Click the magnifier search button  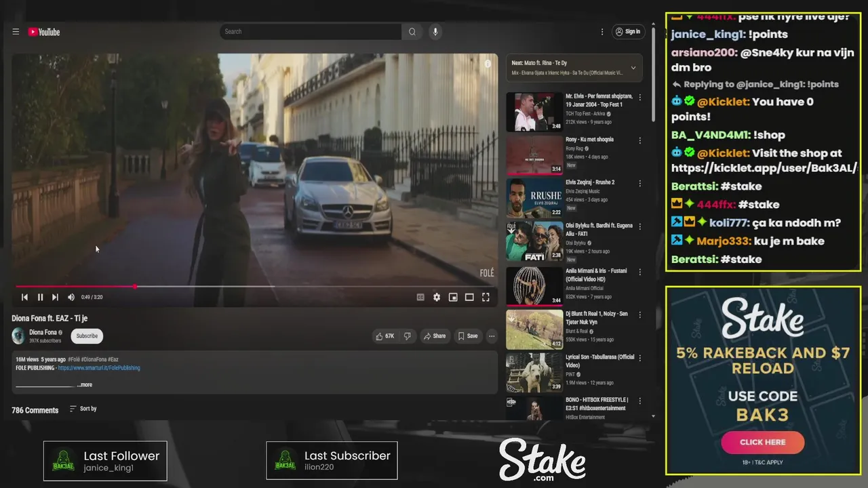412,32
